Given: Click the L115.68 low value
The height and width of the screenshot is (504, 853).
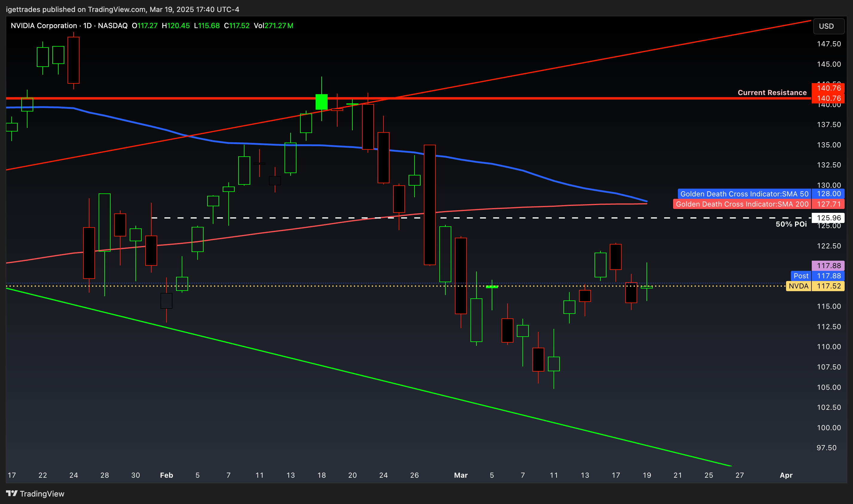Looking at the screenshot, I should pos(207,26).
